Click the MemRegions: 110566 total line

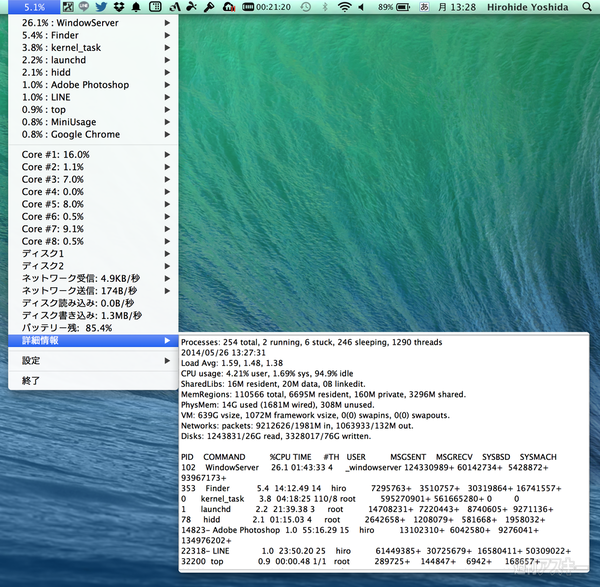click(x=323, y=394)
